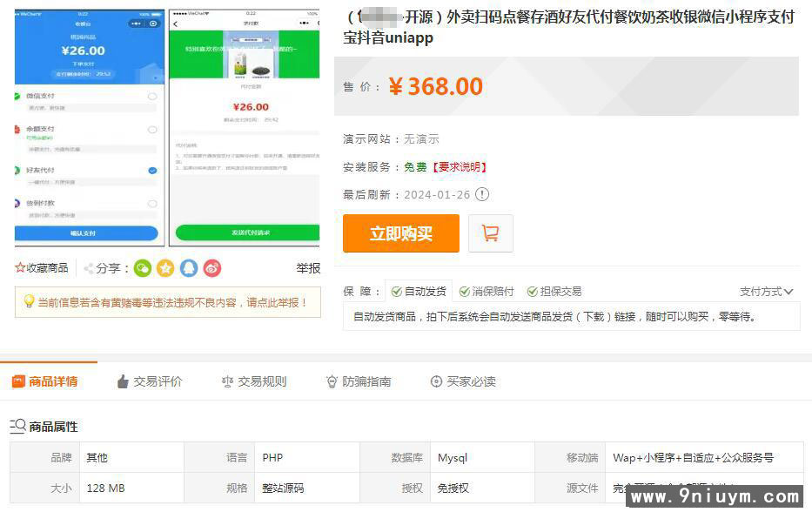Select the checked 好友代付 radio in the preview image

point(152,171)
